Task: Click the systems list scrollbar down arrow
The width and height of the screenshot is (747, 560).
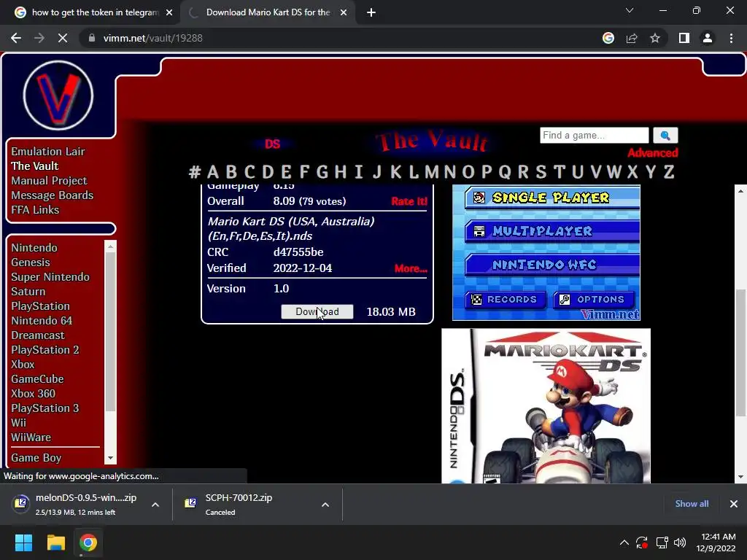Action: pos(111,458)
